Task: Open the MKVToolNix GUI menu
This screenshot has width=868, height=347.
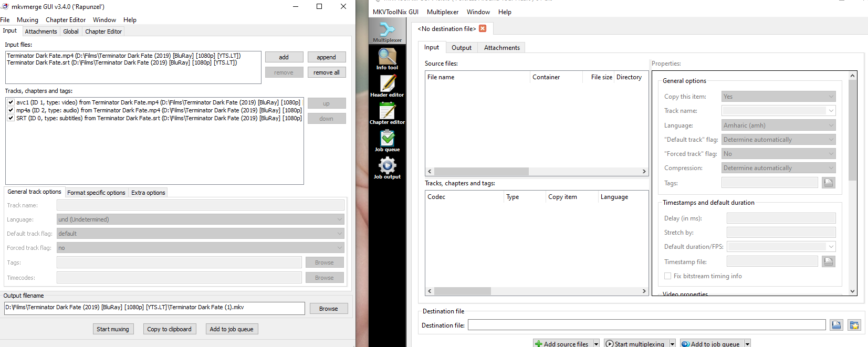Action: [395, 12]
